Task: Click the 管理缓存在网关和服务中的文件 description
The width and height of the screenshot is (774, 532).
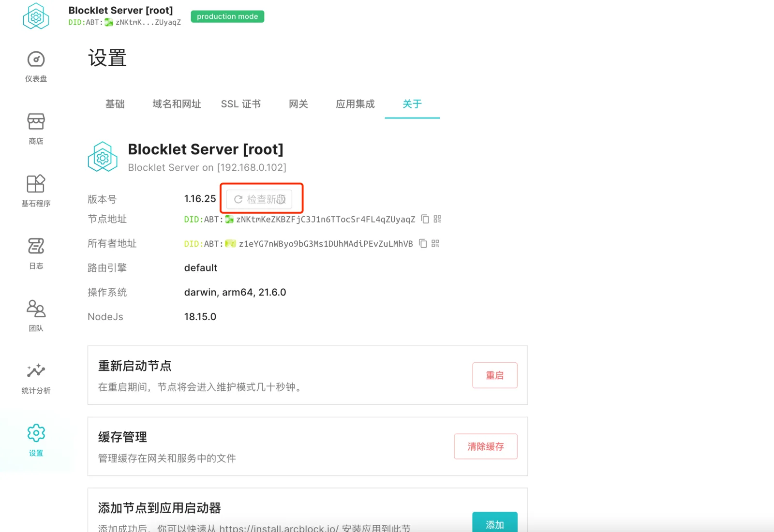Action: coord(167,458)
